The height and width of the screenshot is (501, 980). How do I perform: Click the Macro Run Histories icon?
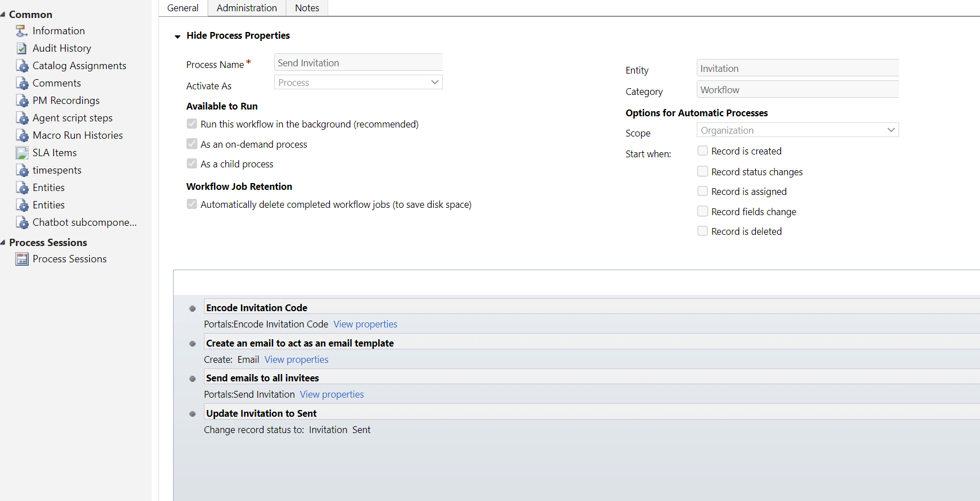(x=22, y=135)
